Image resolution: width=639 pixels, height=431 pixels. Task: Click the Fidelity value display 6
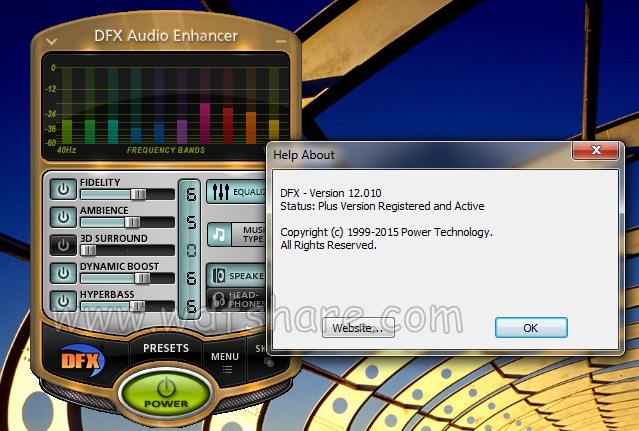[191, 194]
